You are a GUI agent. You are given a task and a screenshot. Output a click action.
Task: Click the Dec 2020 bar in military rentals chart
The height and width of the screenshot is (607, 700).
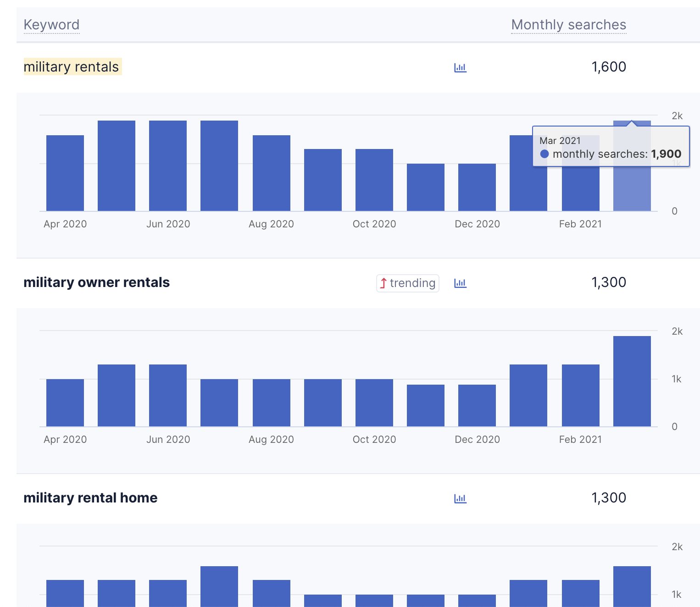[477, 188]
